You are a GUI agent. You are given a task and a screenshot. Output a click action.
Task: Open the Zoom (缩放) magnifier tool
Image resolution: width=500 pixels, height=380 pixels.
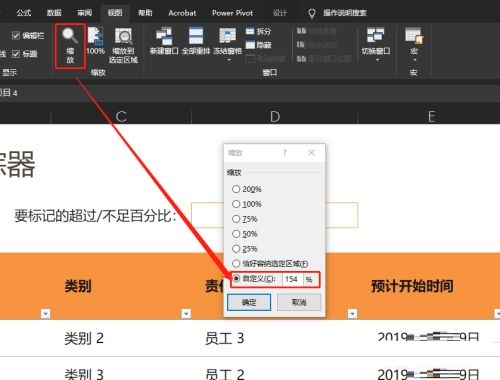pyautogui.click(x=70, y=46)
